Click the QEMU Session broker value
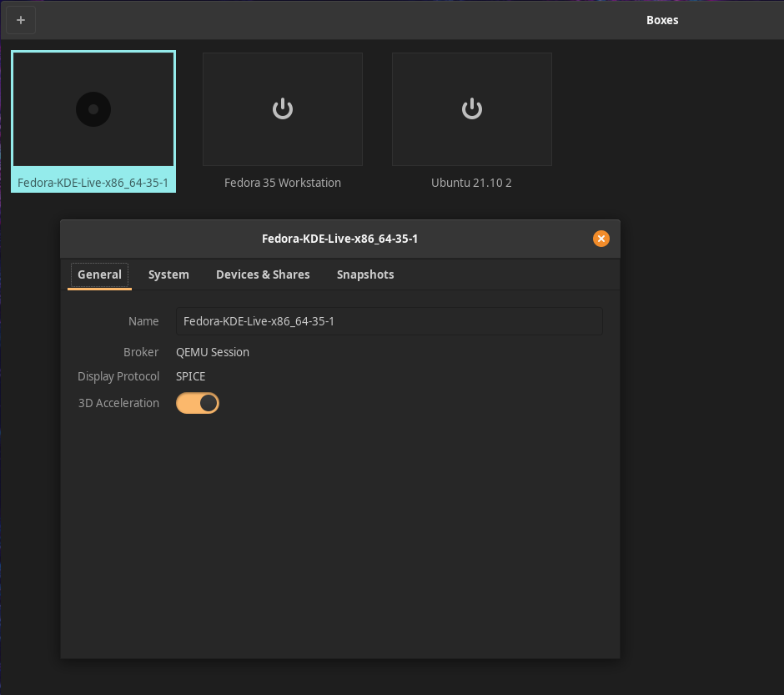784x695 pixels. pyautogui.click(x=213, y=352)
